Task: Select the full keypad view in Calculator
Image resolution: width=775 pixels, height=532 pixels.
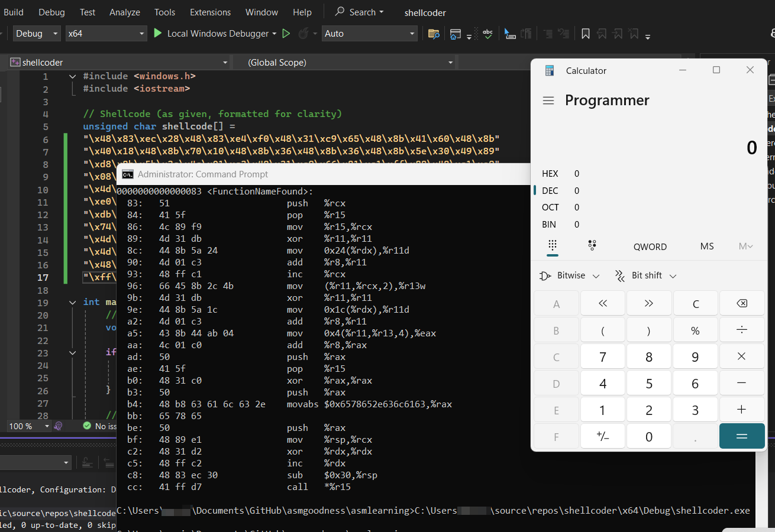Action: coord(553,246)
